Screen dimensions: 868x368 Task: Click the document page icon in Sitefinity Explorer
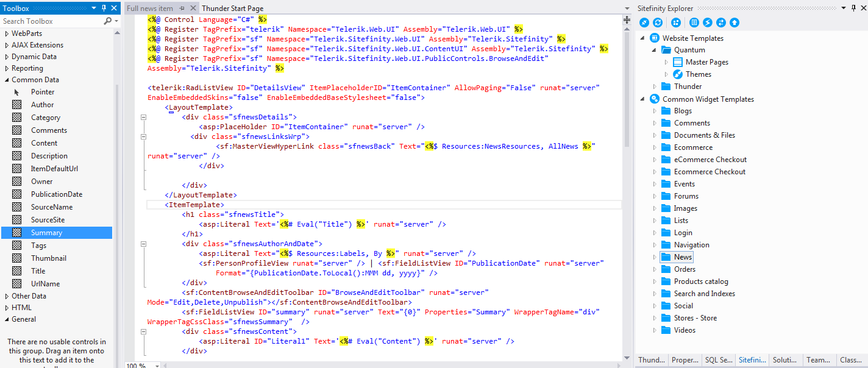694,23
